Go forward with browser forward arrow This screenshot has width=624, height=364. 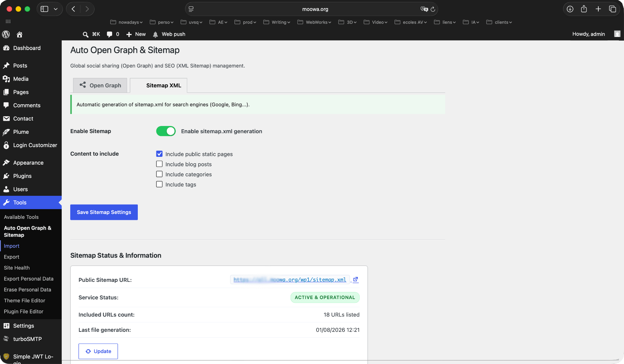click(x=87, y=9)
